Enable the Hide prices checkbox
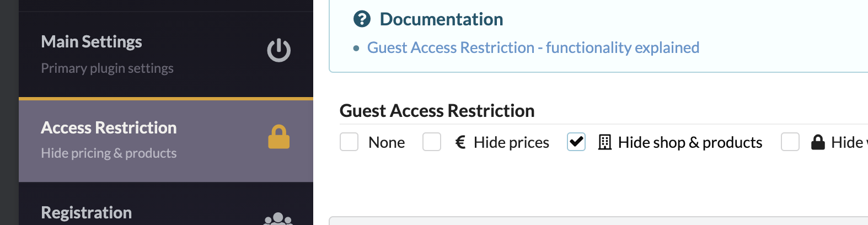The width and height of the screenshot is (868, 225). (x=432, y=142)
